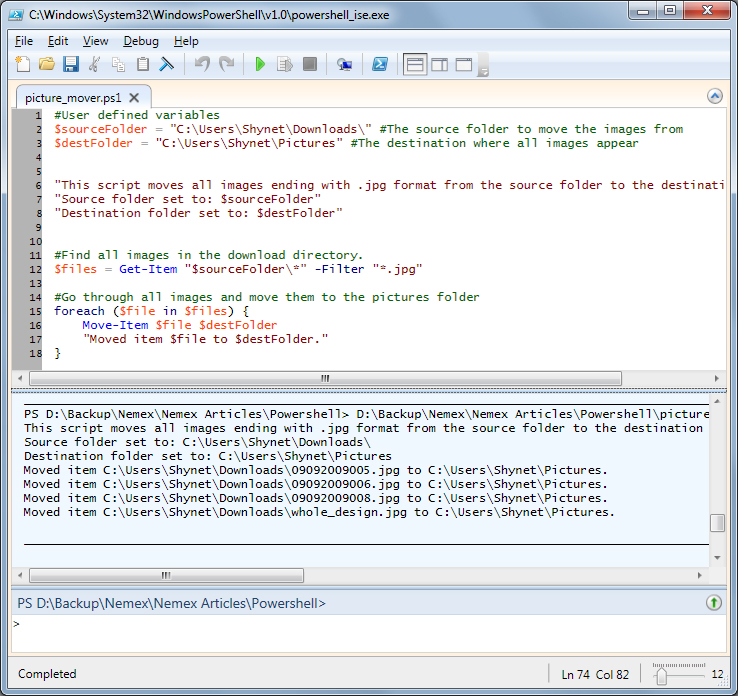Screen dimensions: 738x696
Task: Launch the PowerShell.exe console icon
Action: coord(380,65)
